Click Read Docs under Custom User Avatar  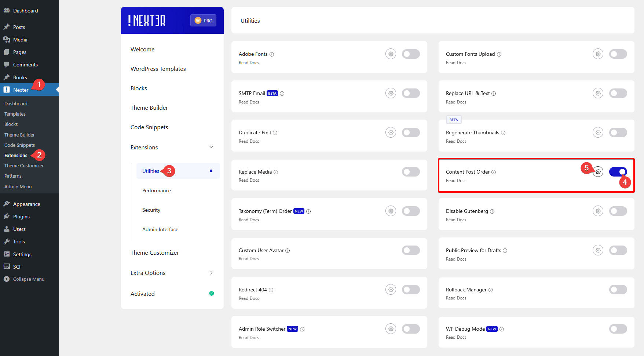point(249,258)
